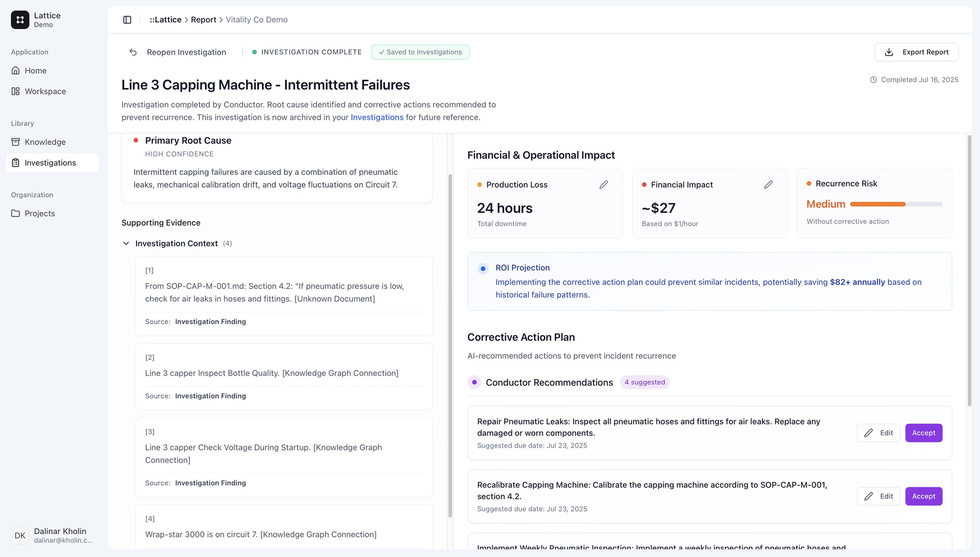Click the Export Report download icon
The height and width of the screenshot is (557, 980).
click(889, 52)
